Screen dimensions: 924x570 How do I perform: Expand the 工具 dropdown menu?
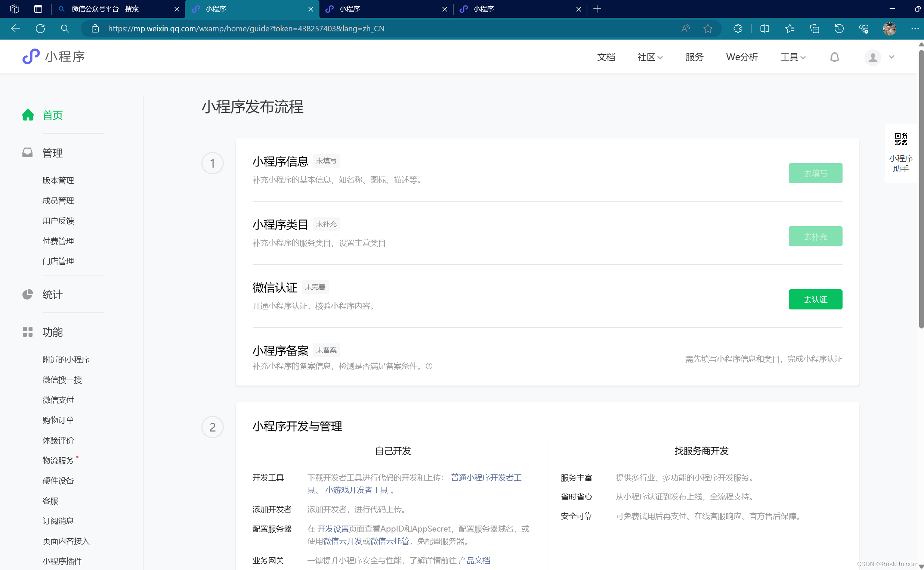(x=793, y=57)
